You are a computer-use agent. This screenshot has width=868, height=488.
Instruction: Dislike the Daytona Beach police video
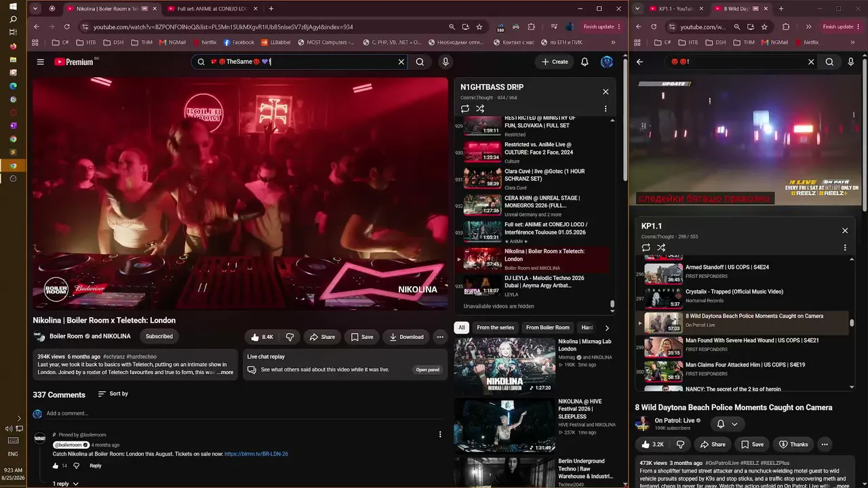click(680, 445)
